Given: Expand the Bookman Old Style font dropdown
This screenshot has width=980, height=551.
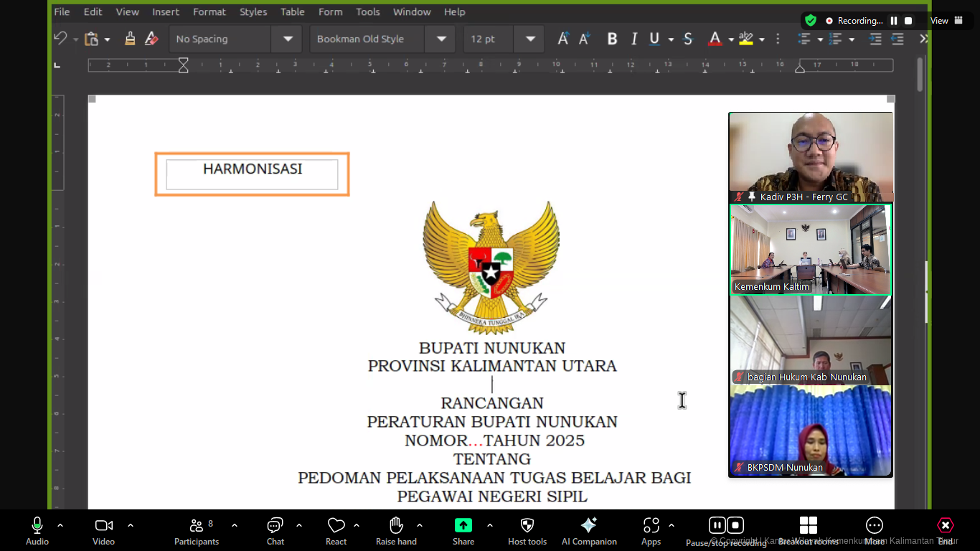Looking at the screenshot, I should tap(440, 39).
